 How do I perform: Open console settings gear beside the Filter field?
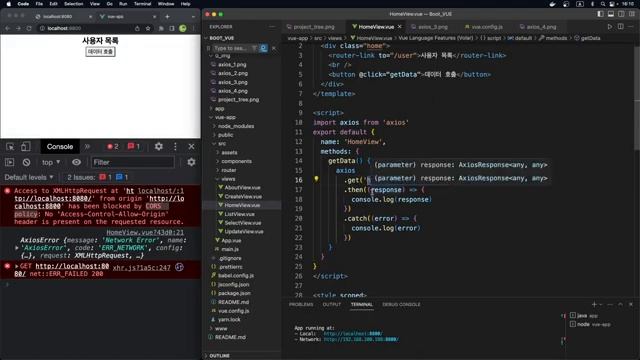(191, 162)
